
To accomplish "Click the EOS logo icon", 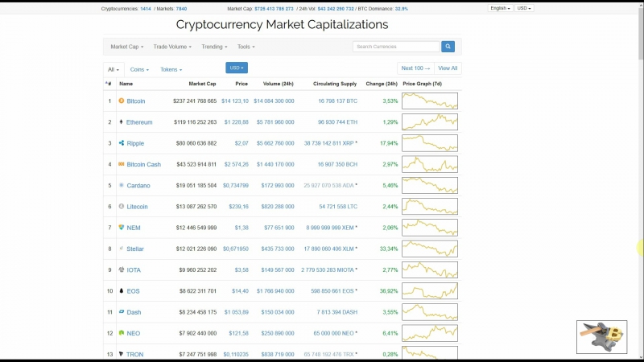I will (122, 290).
